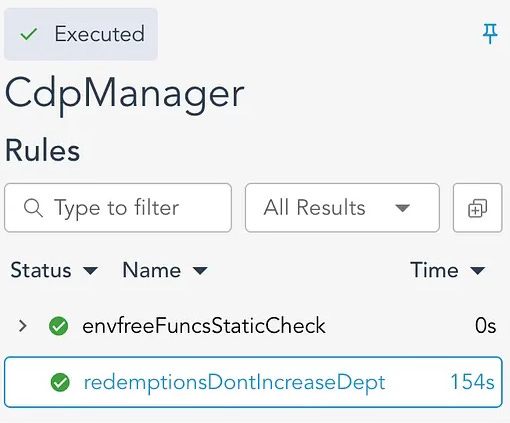Click the 154s time value
Viewport: 510px width, 423px height.
click(472, 382)
